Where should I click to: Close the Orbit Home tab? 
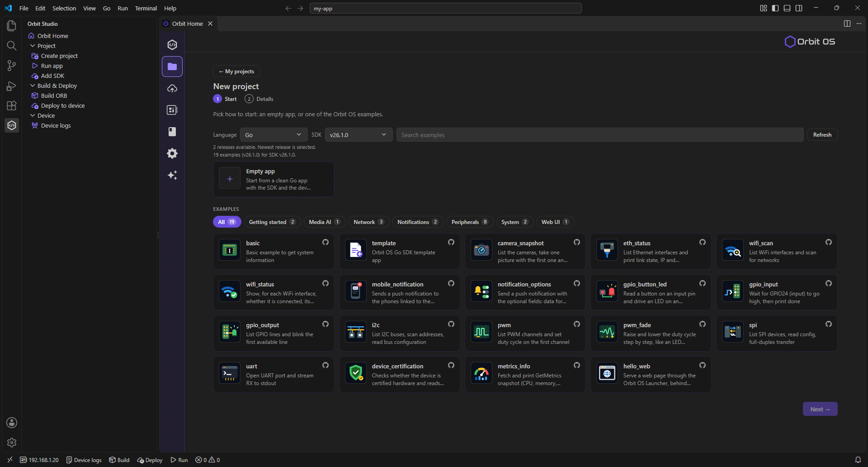[x=210, y=24]
